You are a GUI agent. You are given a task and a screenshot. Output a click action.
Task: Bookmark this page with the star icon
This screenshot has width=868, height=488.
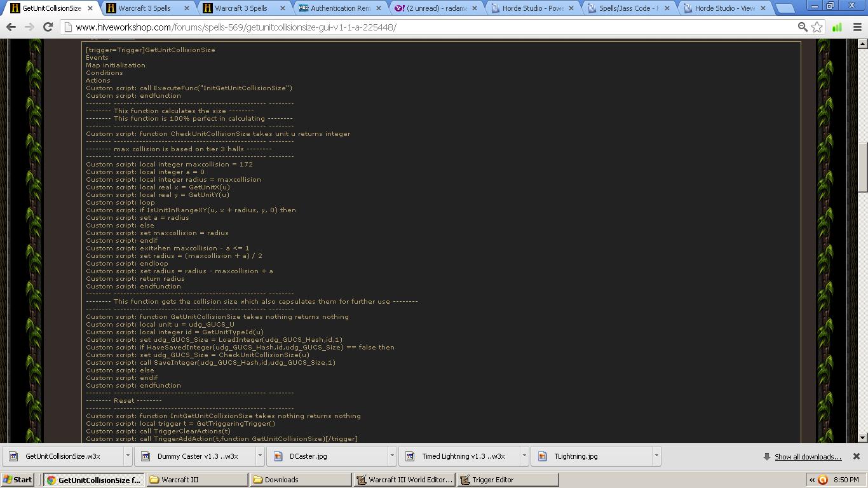(817, 27)
